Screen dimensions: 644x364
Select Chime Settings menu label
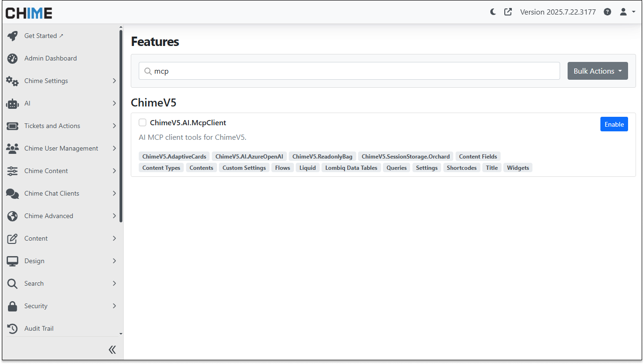click(x=46, y=81)
